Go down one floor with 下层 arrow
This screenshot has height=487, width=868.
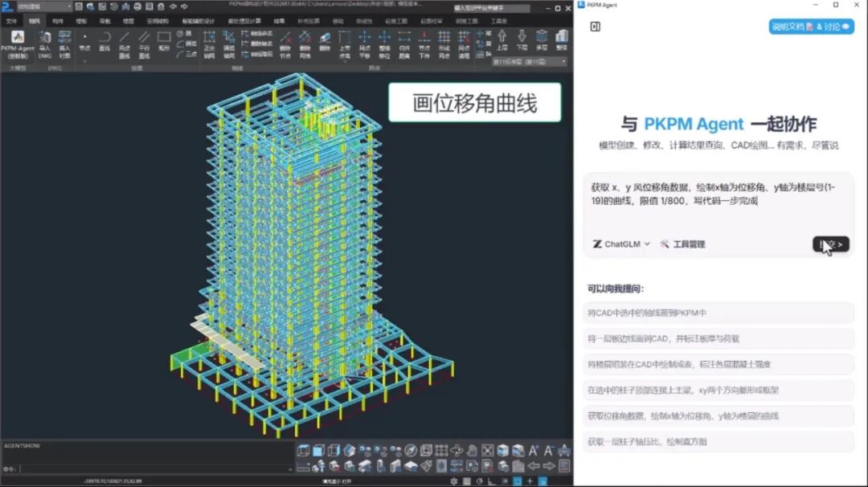click(522, 40)
